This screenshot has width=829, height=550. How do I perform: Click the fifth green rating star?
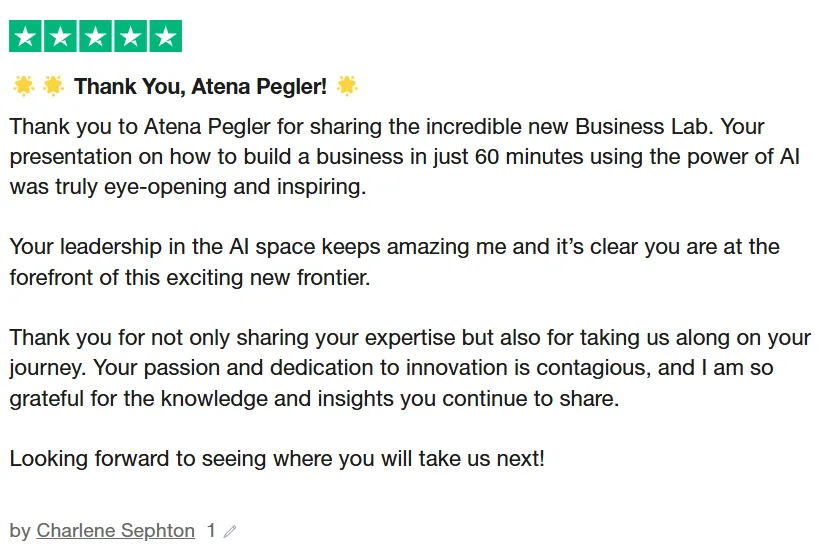click(166, 37)
